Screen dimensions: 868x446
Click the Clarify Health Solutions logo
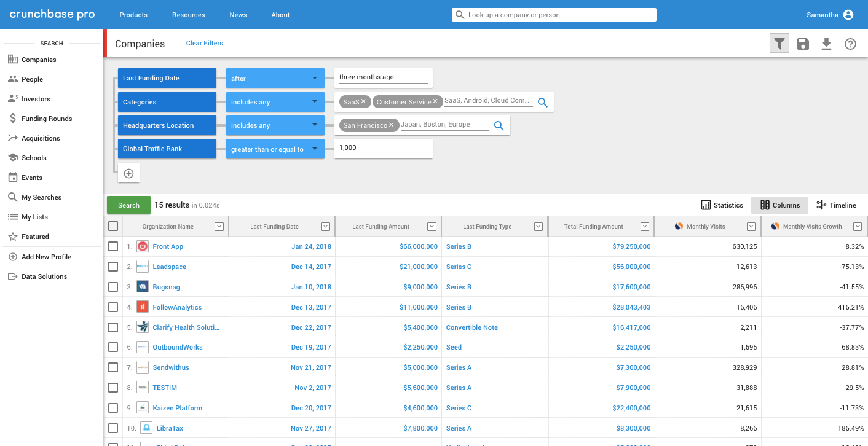pos(143,327)
